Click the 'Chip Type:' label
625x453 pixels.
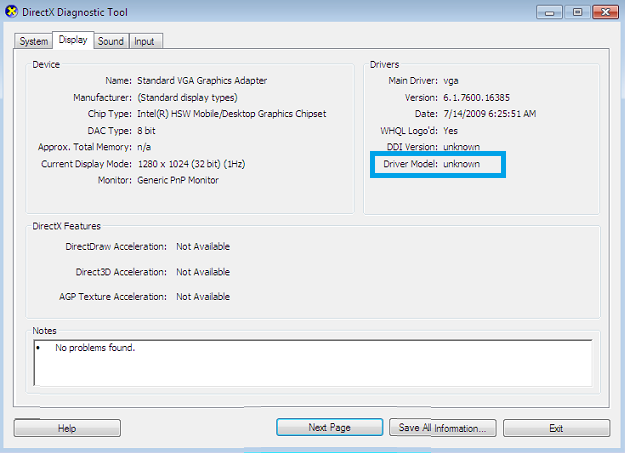[110, 114]
